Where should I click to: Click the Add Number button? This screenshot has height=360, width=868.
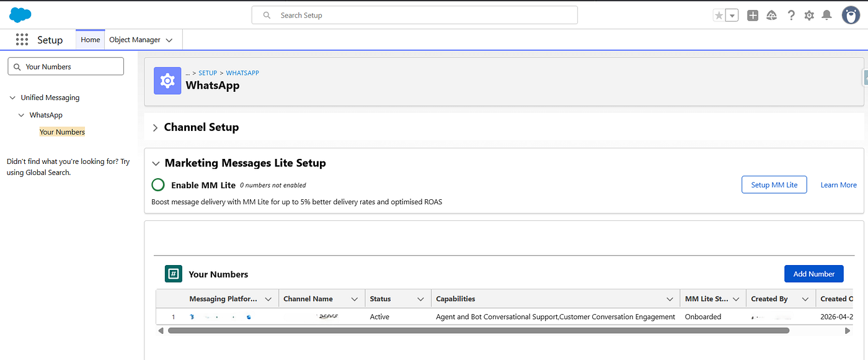[x=814, y=274]
